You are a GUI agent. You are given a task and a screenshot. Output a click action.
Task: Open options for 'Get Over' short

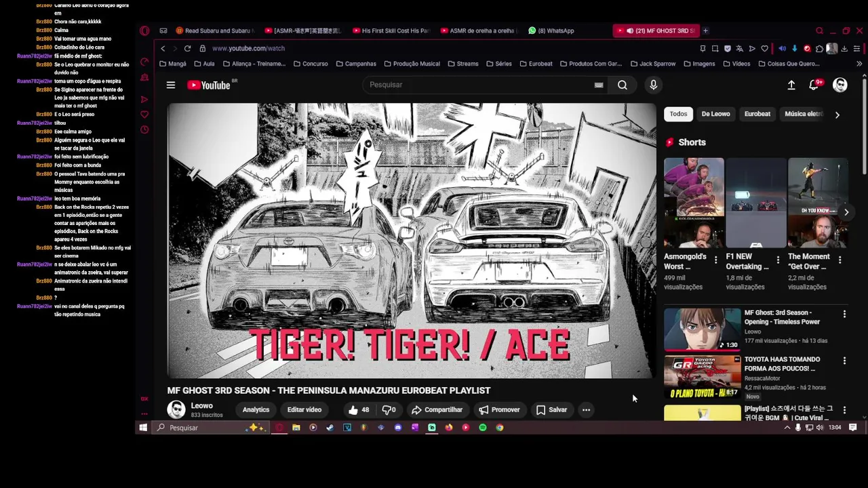pyautogui.click(x=840, y=260)
